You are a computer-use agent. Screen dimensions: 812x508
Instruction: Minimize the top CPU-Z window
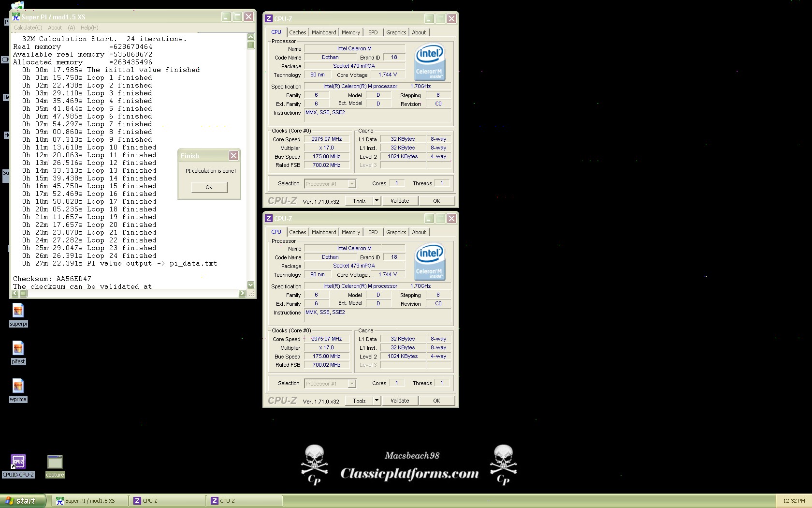pyautogui.click(x=429, y=18)
